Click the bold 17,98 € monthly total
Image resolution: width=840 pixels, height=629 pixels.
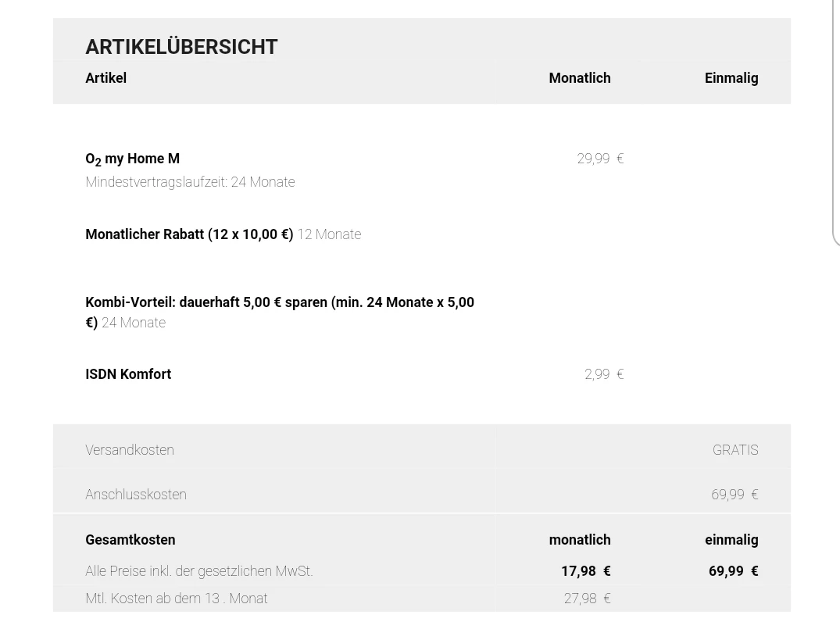[x=585, y=571]
